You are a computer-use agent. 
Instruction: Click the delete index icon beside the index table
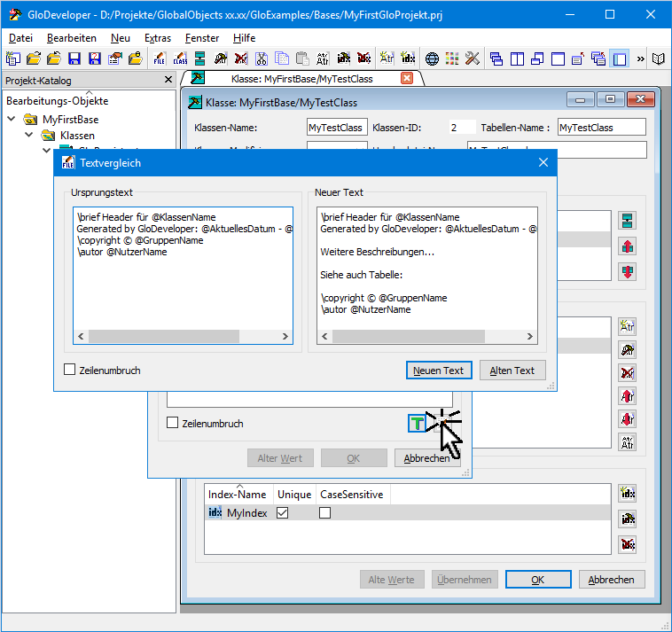[628, 544]
